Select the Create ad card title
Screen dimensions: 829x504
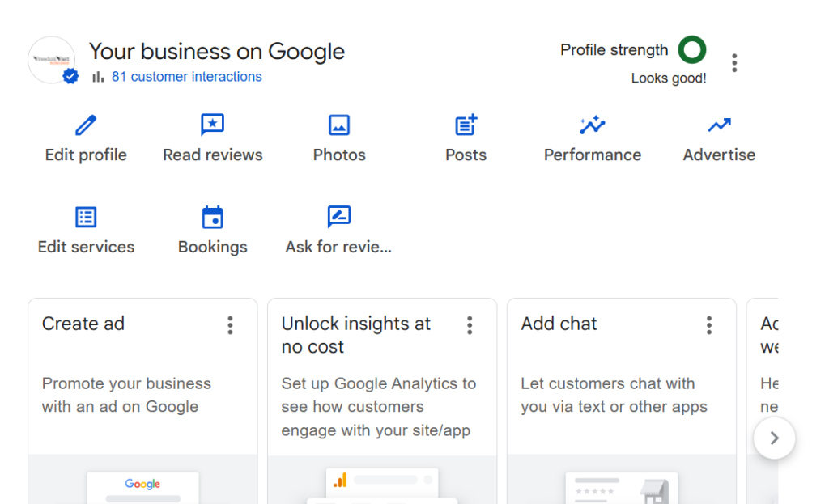(83, 324)
